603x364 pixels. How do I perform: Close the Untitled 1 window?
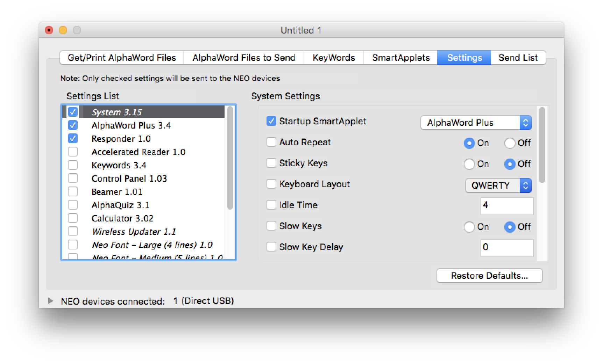49,30
